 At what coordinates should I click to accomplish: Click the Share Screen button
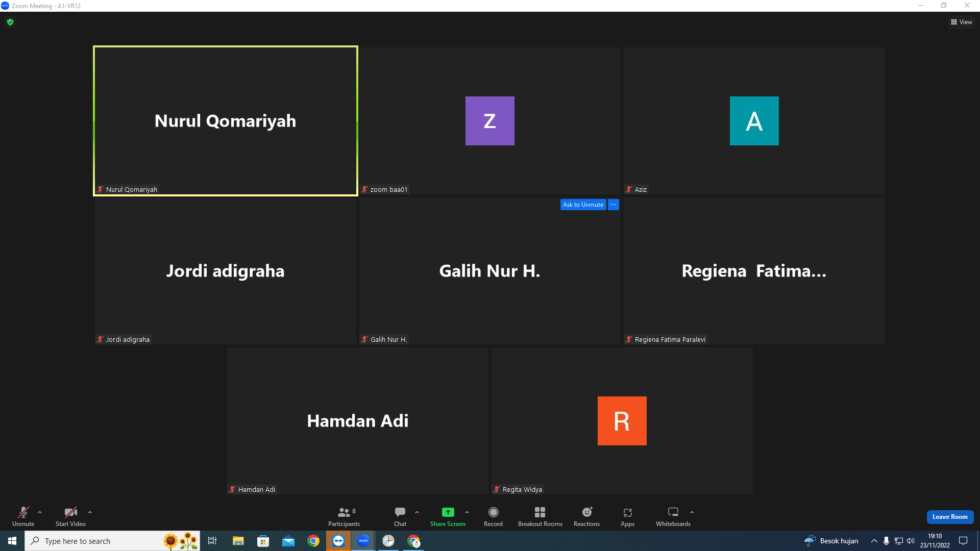click(448, 516)
